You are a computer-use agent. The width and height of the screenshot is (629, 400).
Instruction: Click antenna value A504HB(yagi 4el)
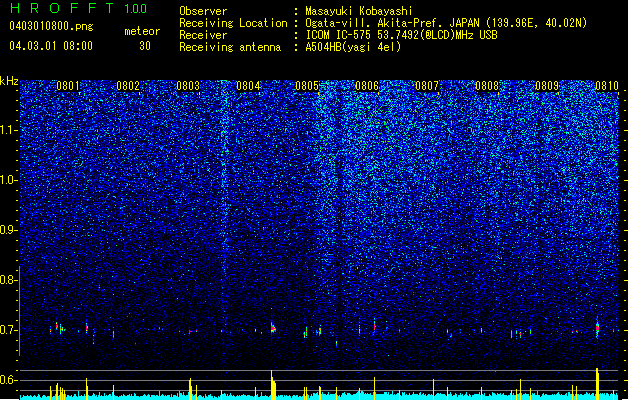pyautogui.click(x=353, y=47)
